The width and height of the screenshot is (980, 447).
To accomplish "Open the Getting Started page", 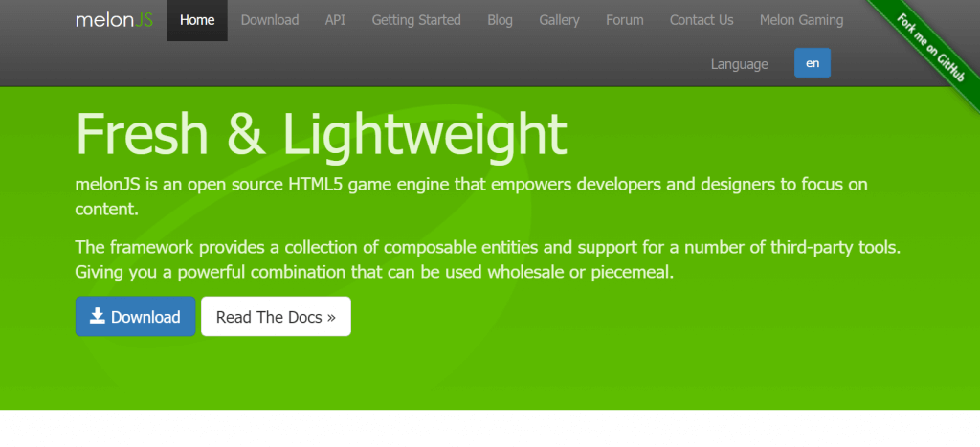I will click(x=416, y=20).
